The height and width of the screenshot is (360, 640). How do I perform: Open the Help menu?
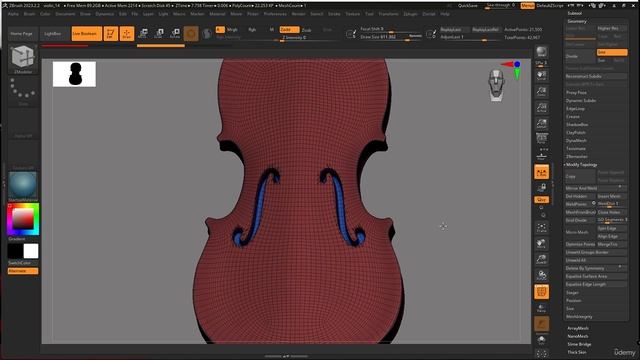pyautogui.click(x=444, y=14)
